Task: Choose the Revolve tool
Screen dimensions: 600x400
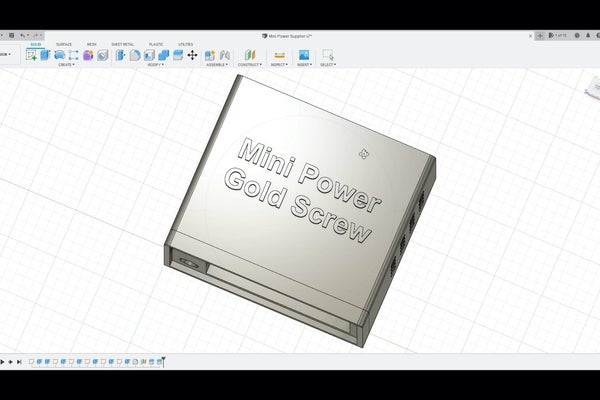Action: [x=59, y=55]
